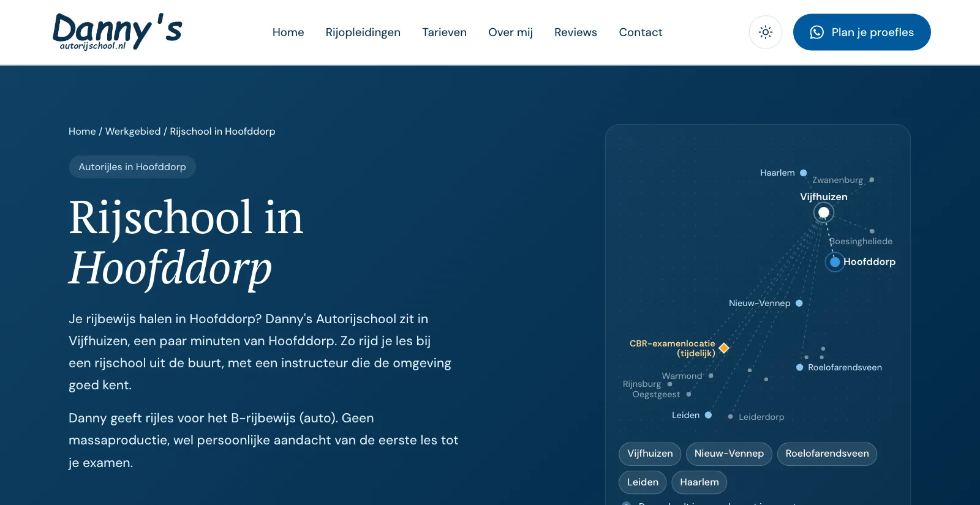Select the Haarlem dot on the map
Image resolution: width=980 pixels, height=505 pixels.
pyautogui.click(x=804, y=173)
